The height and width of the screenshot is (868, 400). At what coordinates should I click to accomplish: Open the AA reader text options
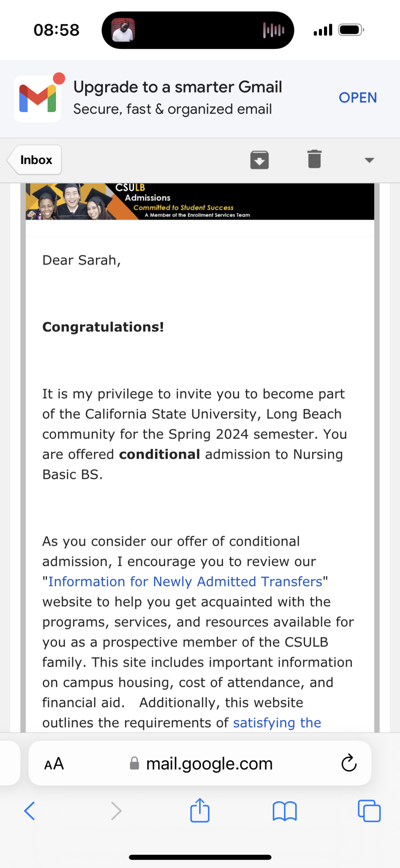coord(54,764)
